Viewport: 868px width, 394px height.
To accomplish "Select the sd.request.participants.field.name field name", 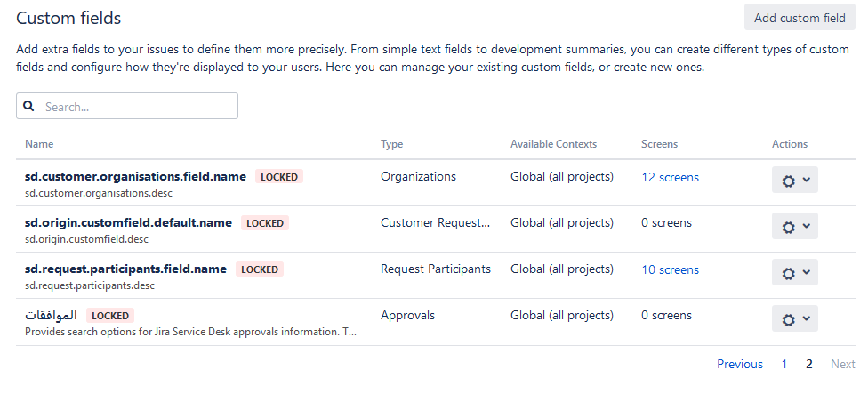I will pos(125,269).
